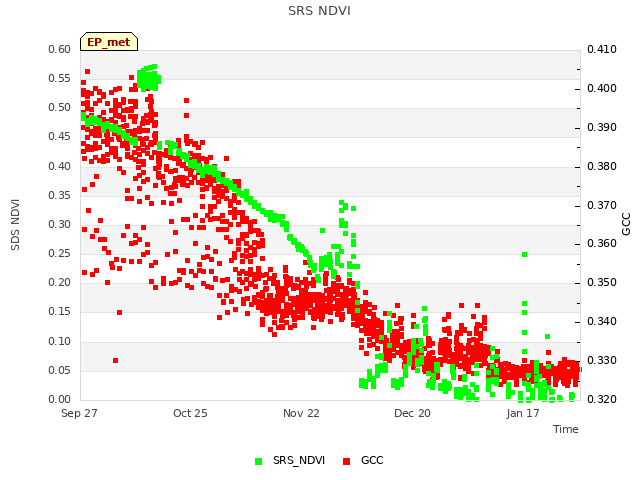Click the 0.390 right axis value
Image resolution: width=640 pixels, height=480 pixels.
(x=602, y=127)
